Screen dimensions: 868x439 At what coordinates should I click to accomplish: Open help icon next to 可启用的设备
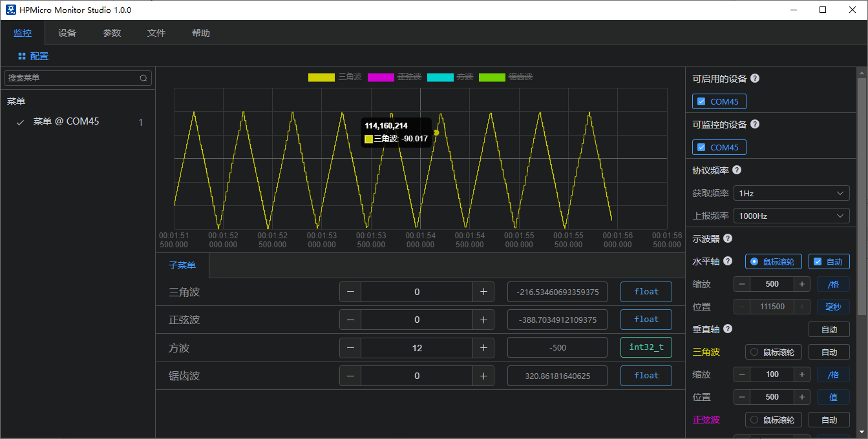click(x=755, y=78)
